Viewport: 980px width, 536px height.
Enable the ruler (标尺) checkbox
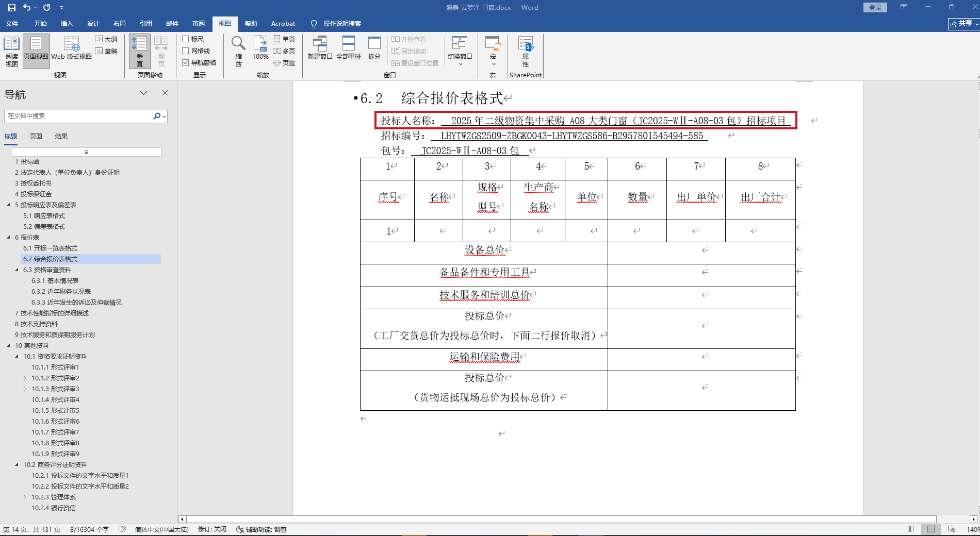point(186,39)
